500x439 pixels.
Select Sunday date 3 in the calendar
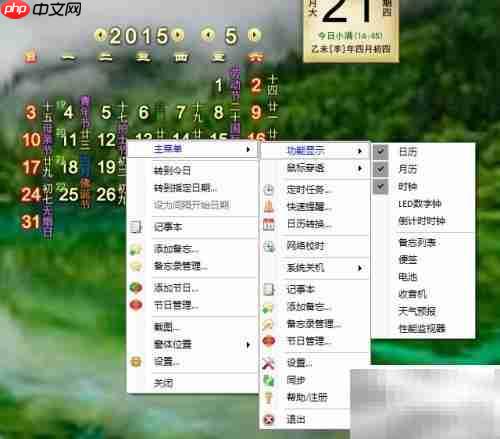coord(31,113)
